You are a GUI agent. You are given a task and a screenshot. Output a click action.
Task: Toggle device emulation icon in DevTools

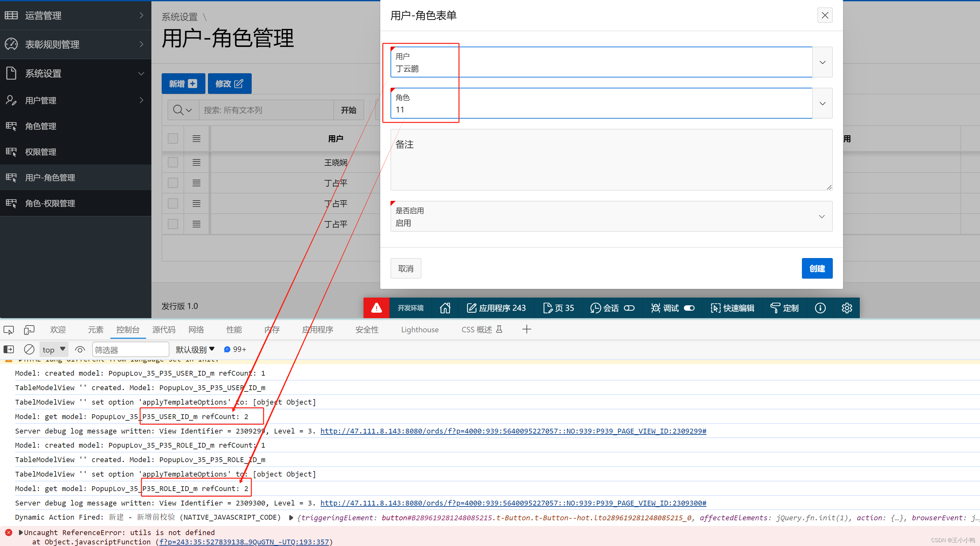point(29,329)
